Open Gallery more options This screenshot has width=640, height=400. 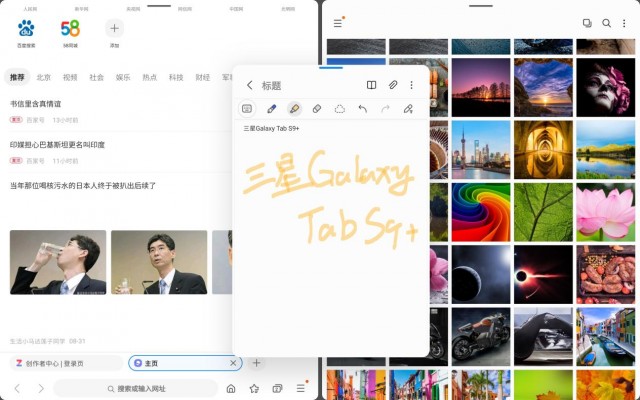[624, 23]
